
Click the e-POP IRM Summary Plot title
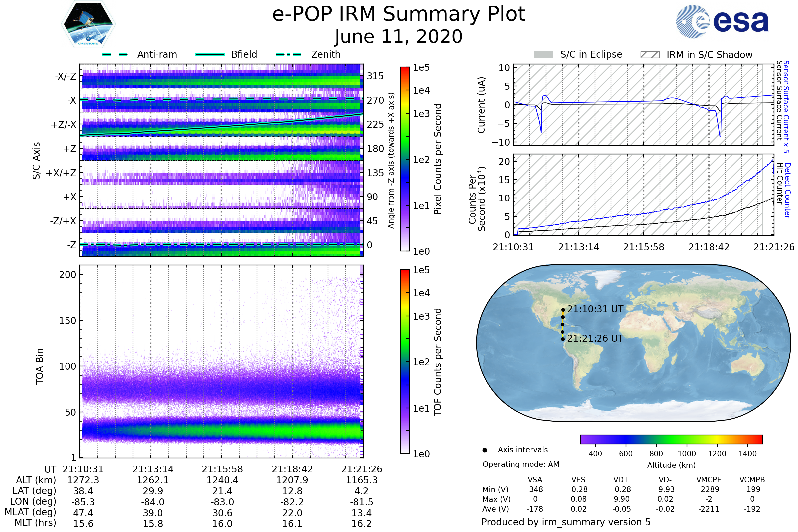pyautogui.click(x=399, y=14)
